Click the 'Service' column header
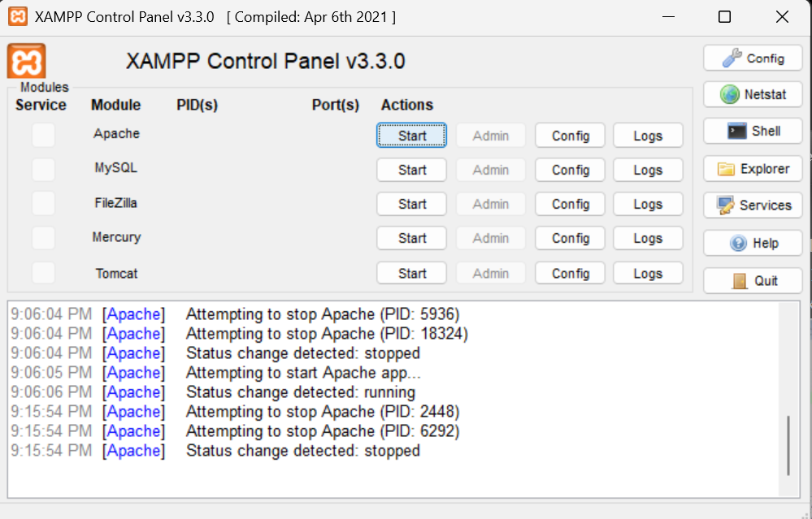Viewport: 812px width, 519px height. (x=41, y=105)
